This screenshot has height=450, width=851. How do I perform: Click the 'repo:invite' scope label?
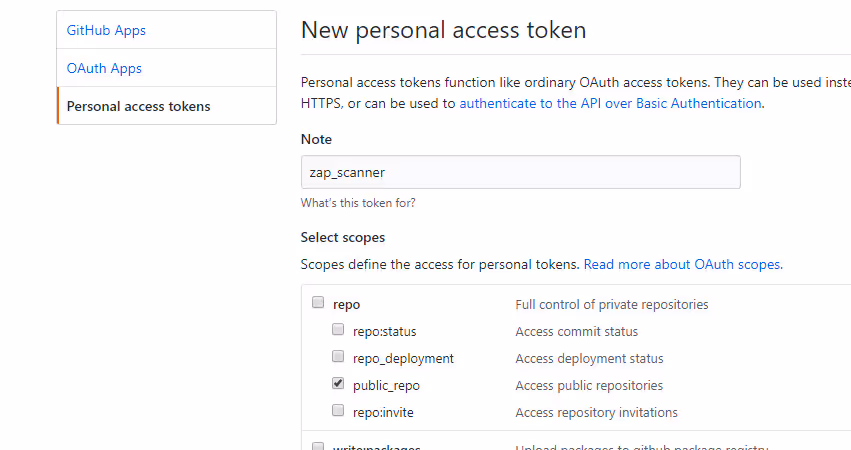pyautogui.click(x=383, y=413)
